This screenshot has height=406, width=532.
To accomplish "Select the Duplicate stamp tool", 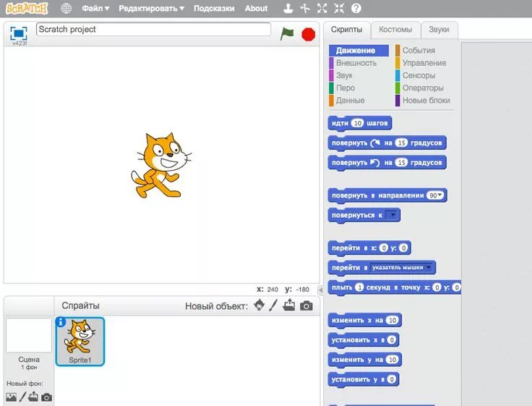I will (288, 8).
